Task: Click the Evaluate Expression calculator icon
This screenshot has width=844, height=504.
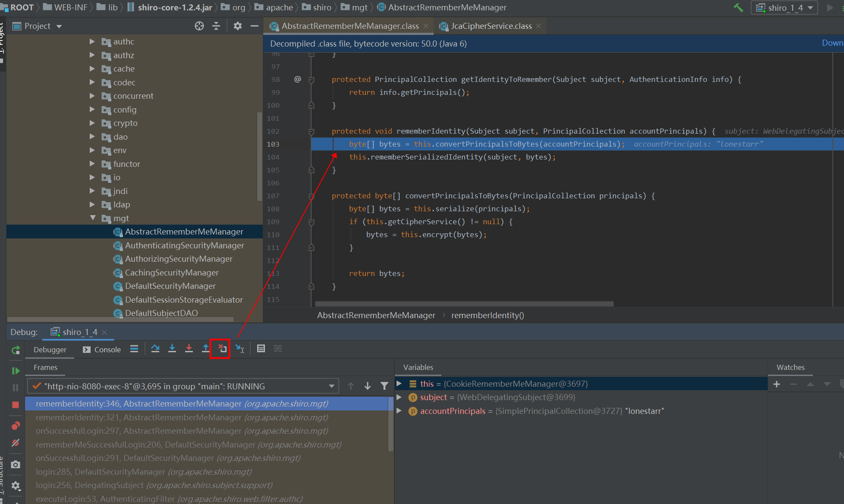Action: pyautogui.click(x=261, y=349)
